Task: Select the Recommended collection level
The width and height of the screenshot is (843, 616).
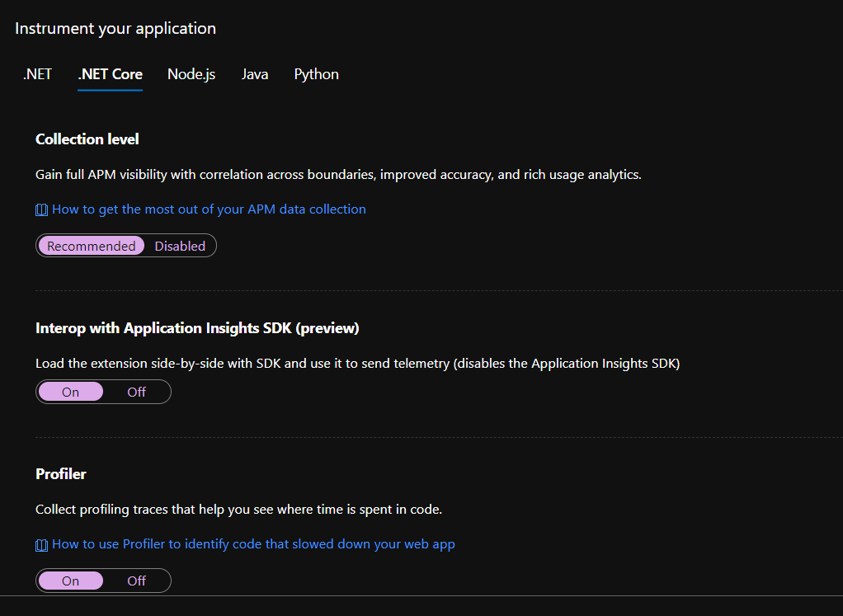Action: point(91,245)
